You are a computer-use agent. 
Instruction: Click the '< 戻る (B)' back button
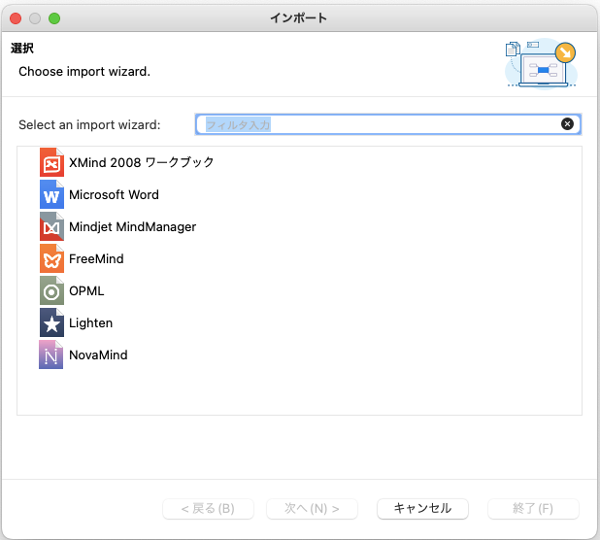click(x=208, y=509)
